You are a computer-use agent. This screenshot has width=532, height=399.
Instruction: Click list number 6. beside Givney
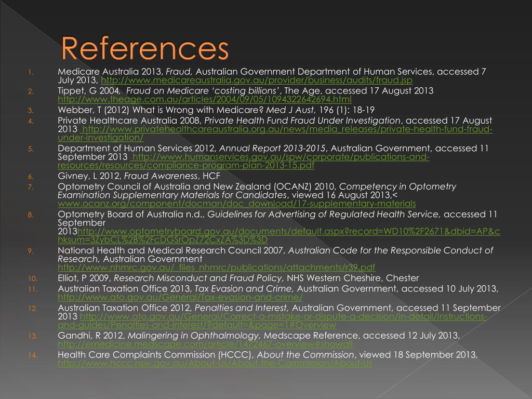coord(31,177)
